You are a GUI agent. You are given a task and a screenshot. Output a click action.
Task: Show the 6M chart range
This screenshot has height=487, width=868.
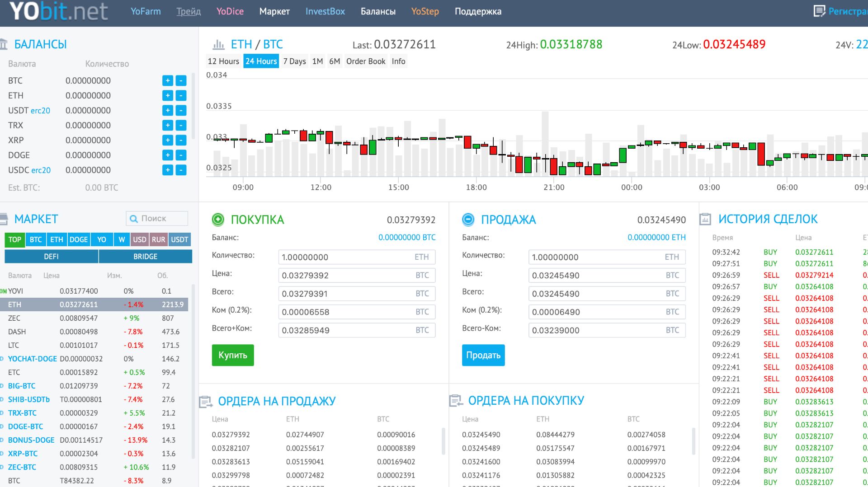(335, 61)
